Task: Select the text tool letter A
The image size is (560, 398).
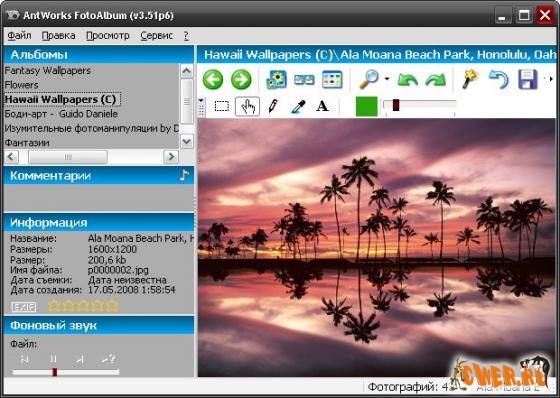Action: [322, 106]
